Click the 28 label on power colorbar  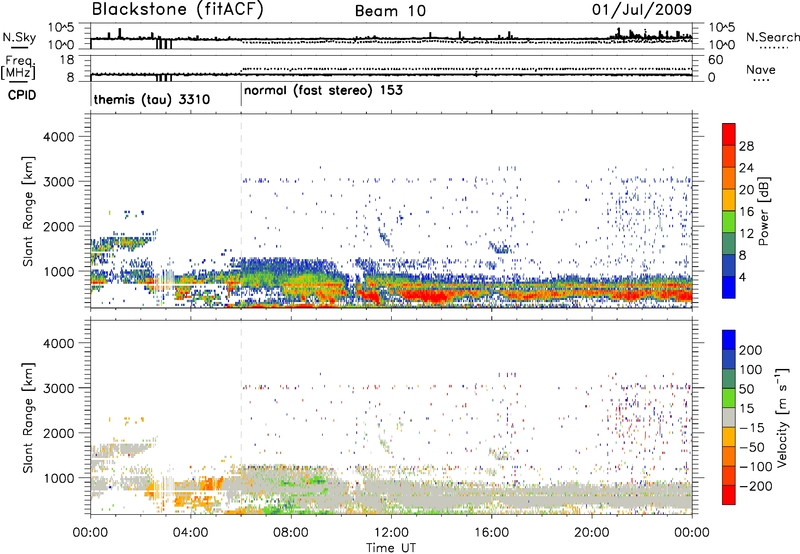tap(746, 146)
